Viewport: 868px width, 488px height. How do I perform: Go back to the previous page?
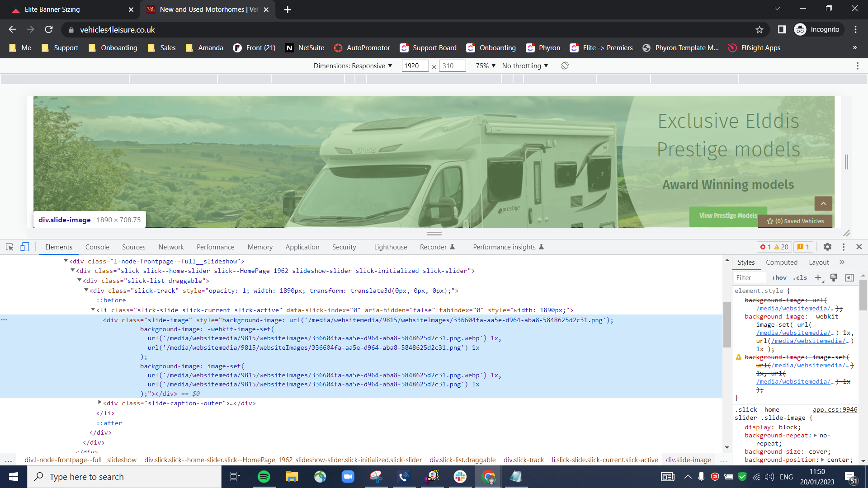12,30
